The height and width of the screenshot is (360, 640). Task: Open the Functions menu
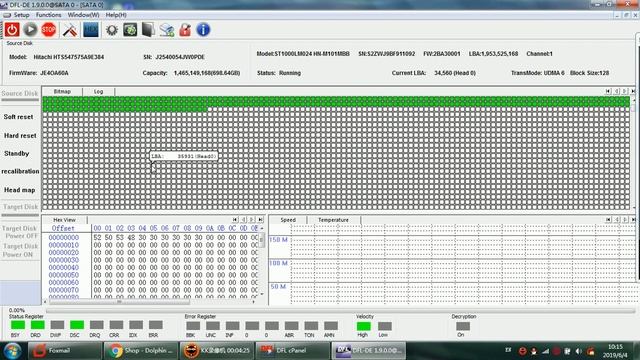(49, 15)
